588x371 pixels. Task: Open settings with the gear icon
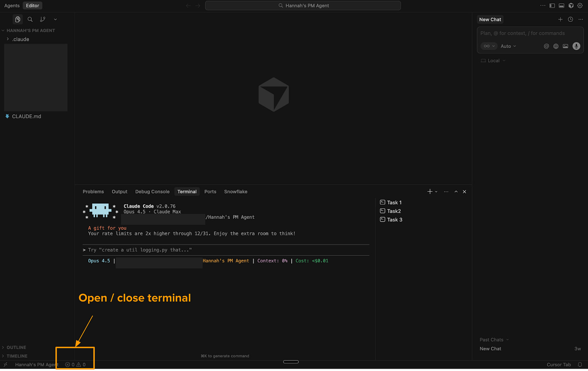580,6
